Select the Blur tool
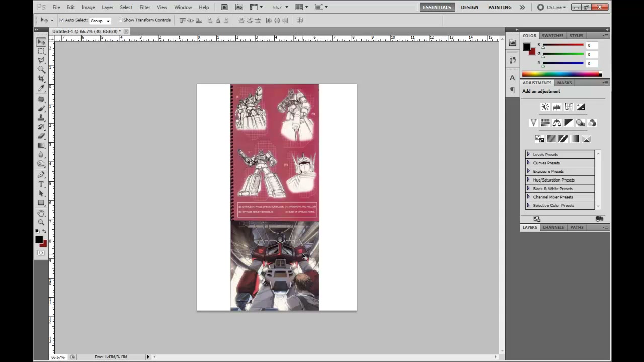644x362 pixels. pos(41,155)
